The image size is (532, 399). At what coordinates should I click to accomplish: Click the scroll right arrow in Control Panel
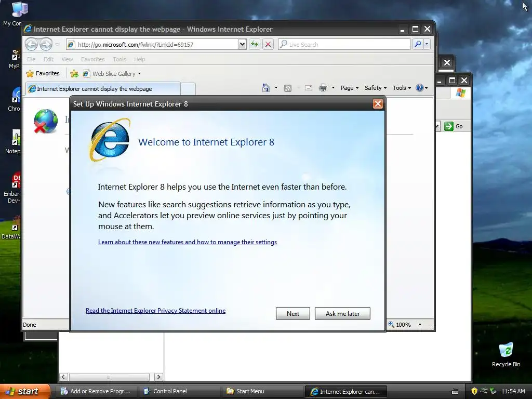coord(158,377)
